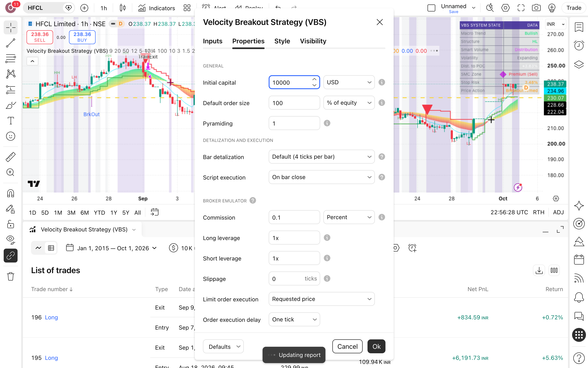Open the emoji and icons tool
The width and height of the screenshot is (588, 368).
coord(10,136)
